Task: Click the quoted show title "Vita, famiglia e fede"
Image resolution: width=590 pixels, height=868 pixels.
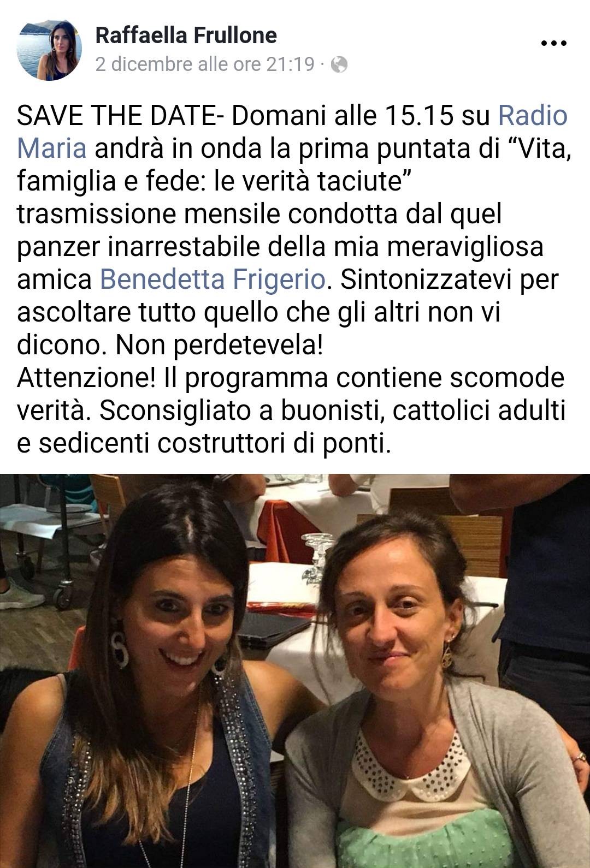Action: click(295, 164)
